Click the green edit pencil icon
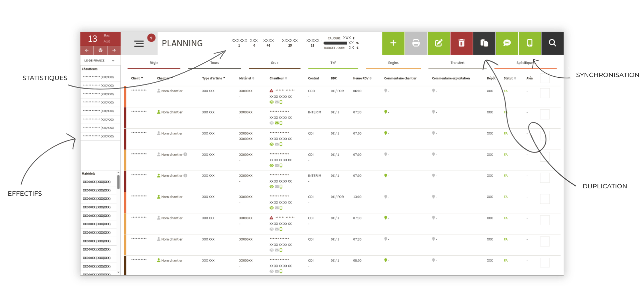 [x=438, y=43]
